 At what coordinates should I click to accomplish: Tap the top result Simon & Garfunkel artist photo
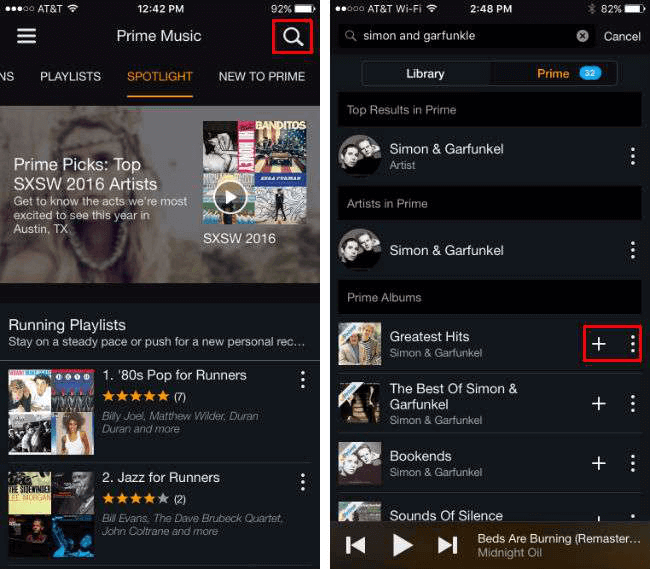click(360, 156)
